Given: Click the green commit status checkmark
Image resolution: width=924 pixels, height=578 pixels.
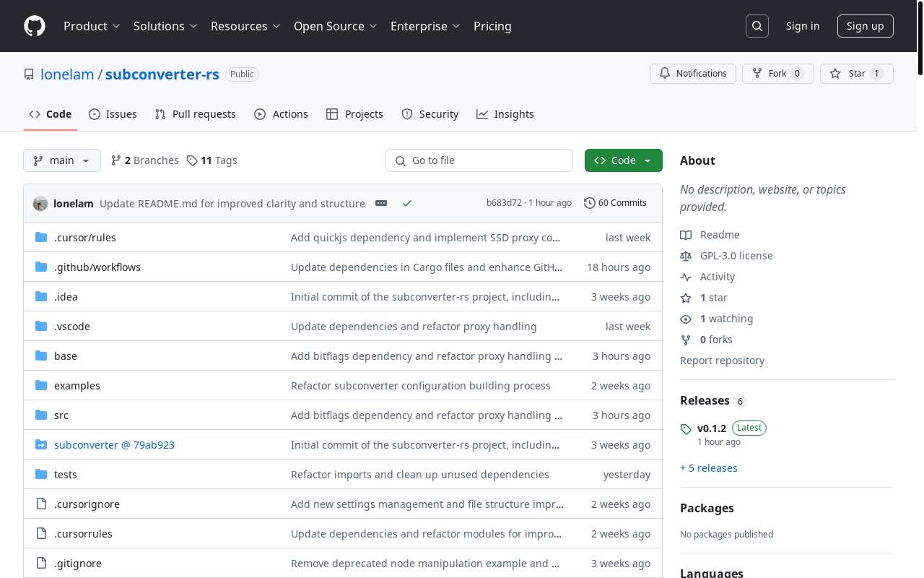Looking at the screenshot, I should [407, 203].
